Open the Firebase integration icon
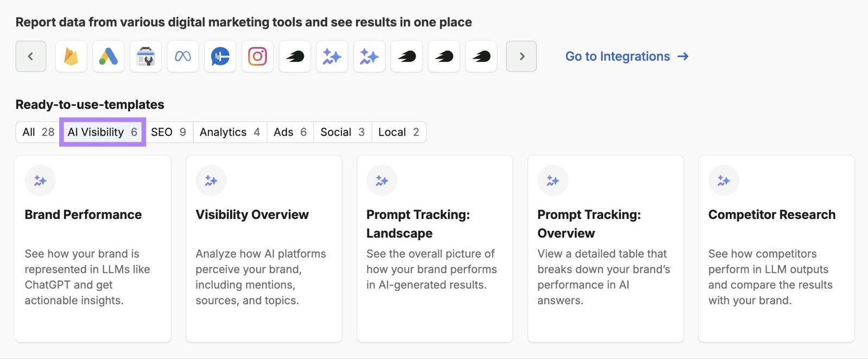 (x=71, y=56)
